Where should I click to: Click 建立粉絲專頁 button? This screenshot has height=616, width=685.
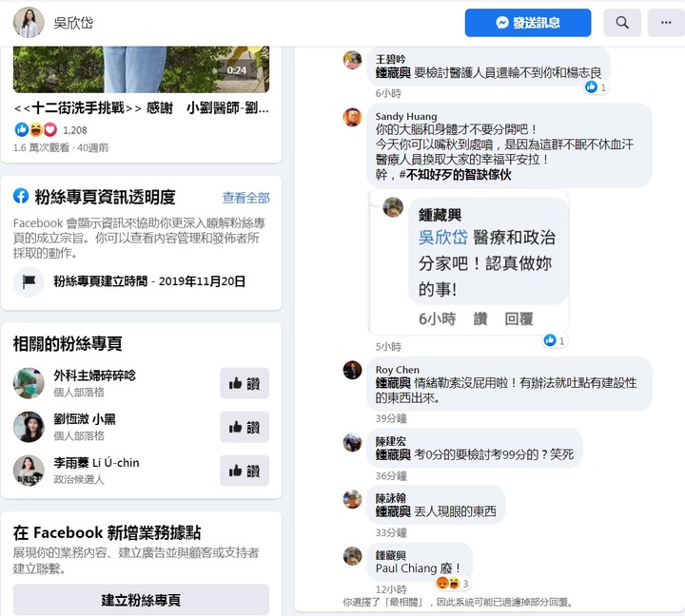[x=141, y=600]
